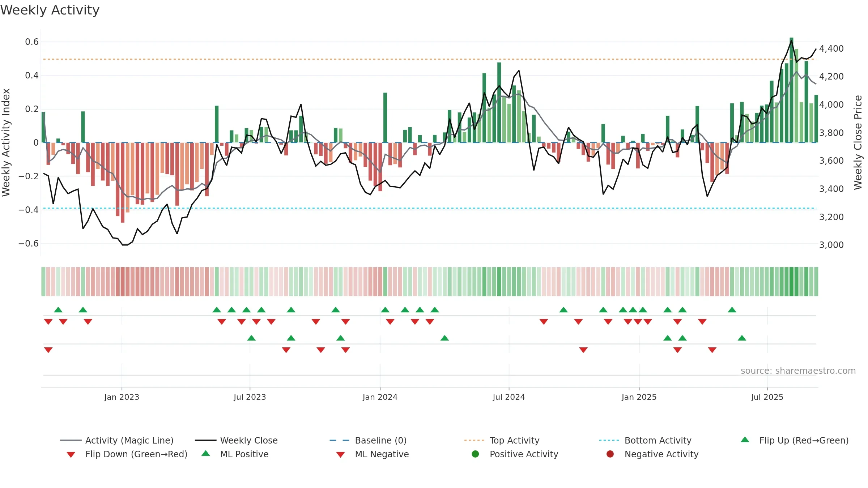Click the green triangle icon beside ML Positive

[206, 453]
